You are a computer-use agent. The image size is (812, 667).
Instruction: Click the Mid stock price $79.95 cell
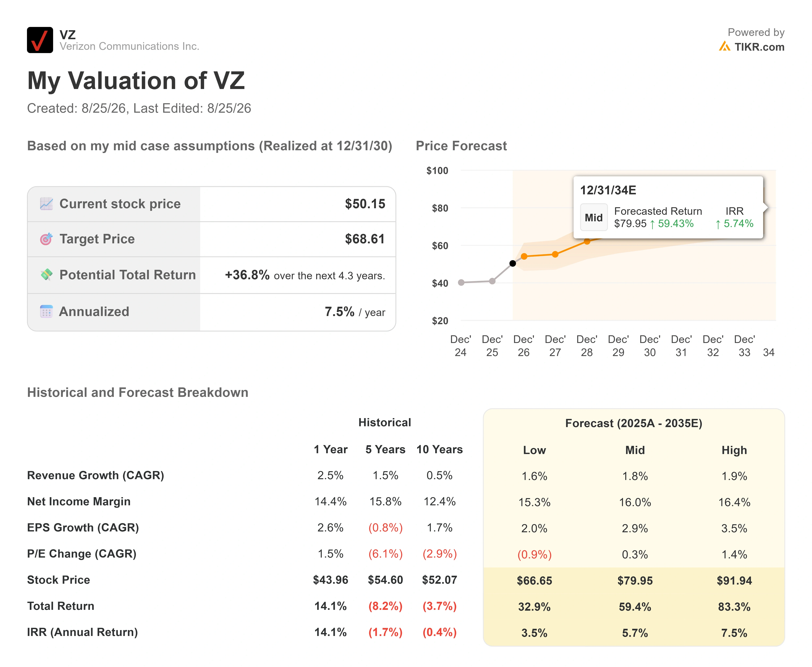tap(635, 581)
